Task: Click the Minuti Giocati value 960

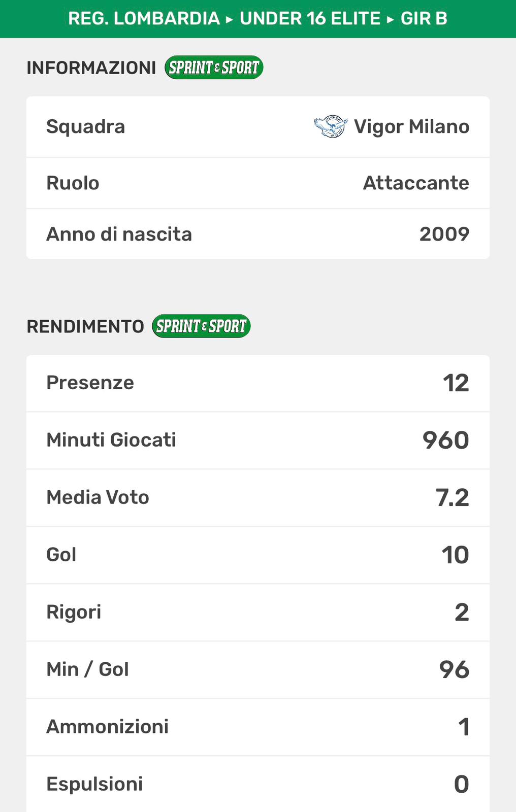Action: [x=445, y=440]
